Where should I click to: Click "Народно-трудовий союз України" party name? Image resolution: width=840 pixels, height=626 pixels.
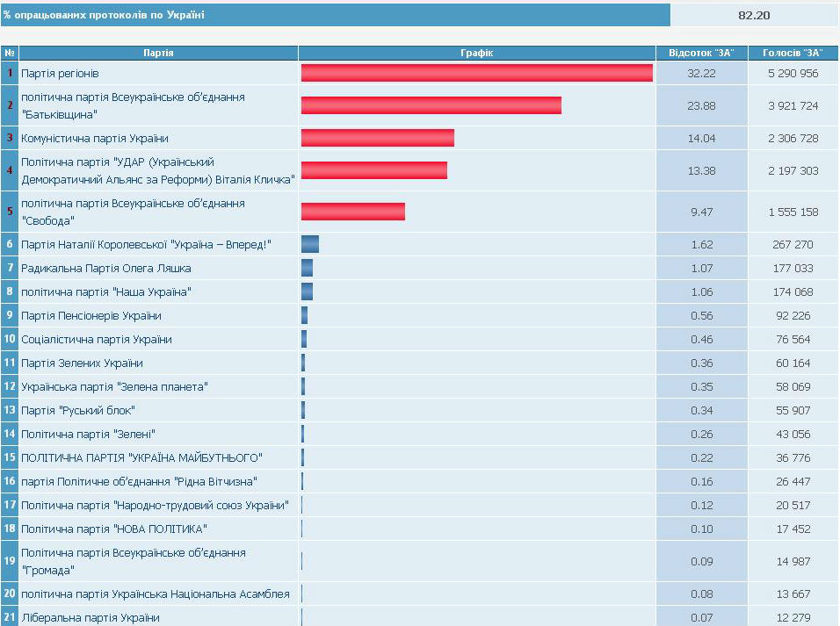pyautogui.click(x=155, y=506)
